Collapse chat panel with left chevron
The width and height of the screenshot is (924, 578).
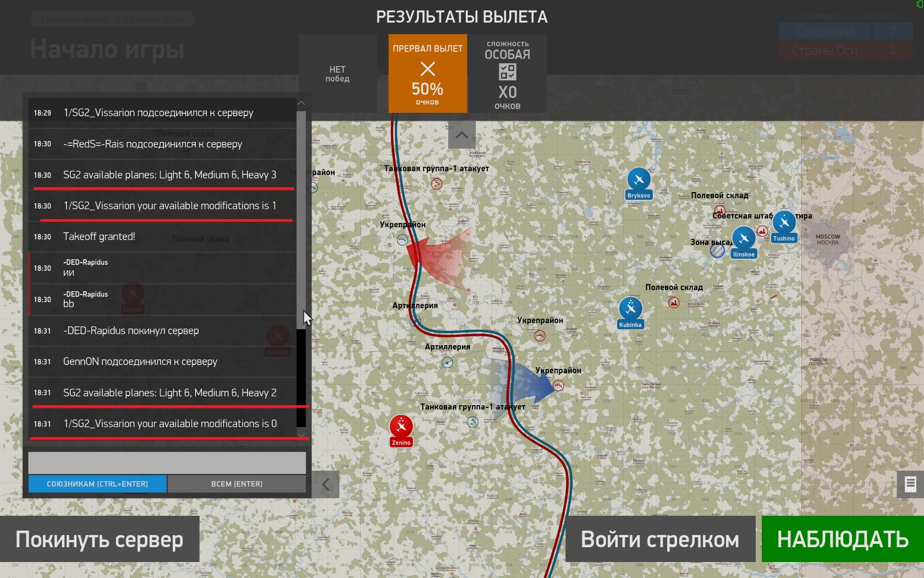coord(326,484)
